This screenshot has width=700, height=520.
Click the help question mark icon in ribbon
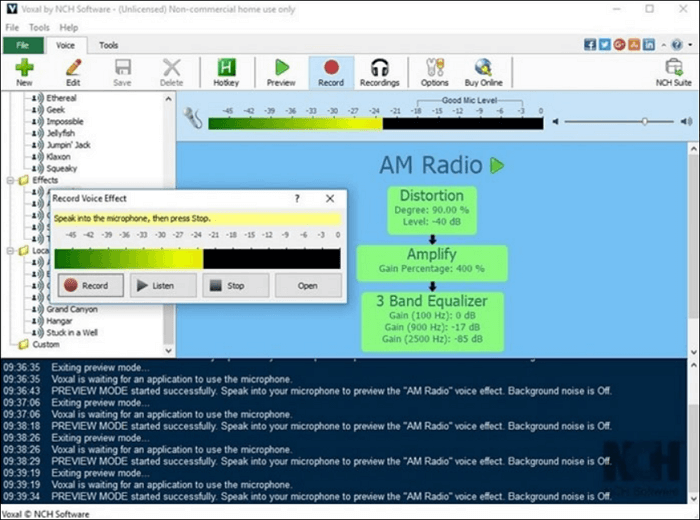point(677,45)
